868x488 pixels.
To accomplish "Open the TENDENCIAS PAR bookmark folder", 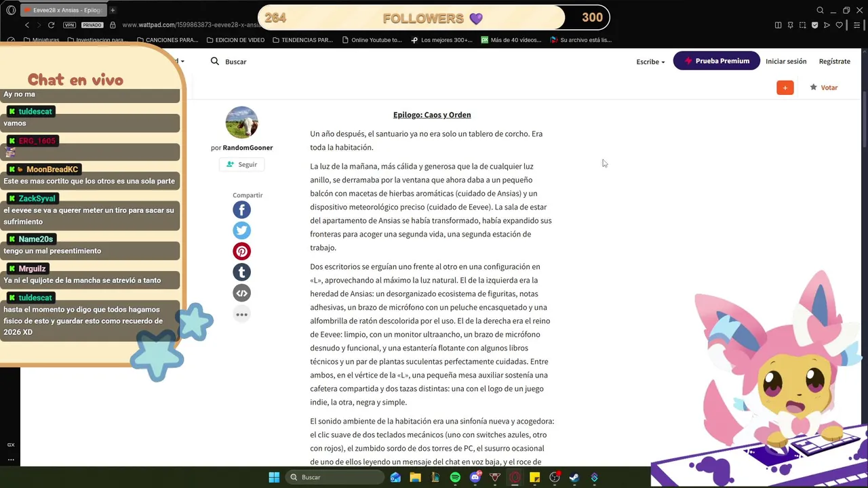I will [x=302, y=40].
